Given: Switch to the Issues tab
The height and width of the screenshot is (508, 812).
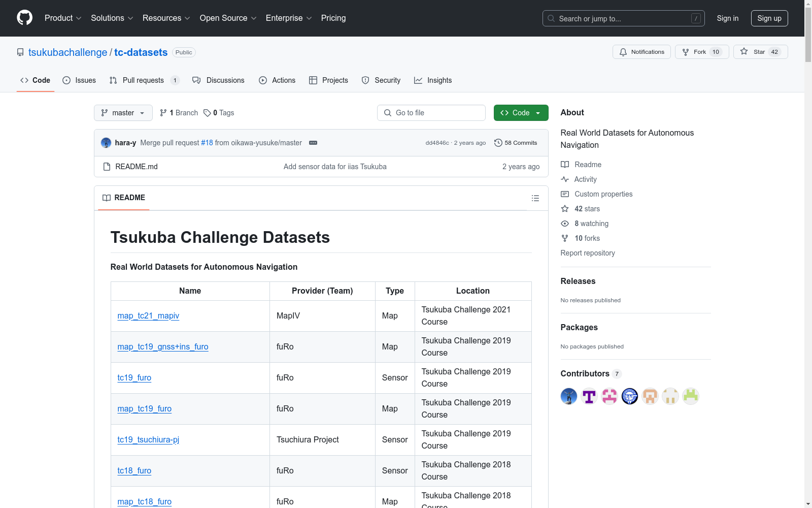Looking at the screenshot, I should tap(79, 80).
